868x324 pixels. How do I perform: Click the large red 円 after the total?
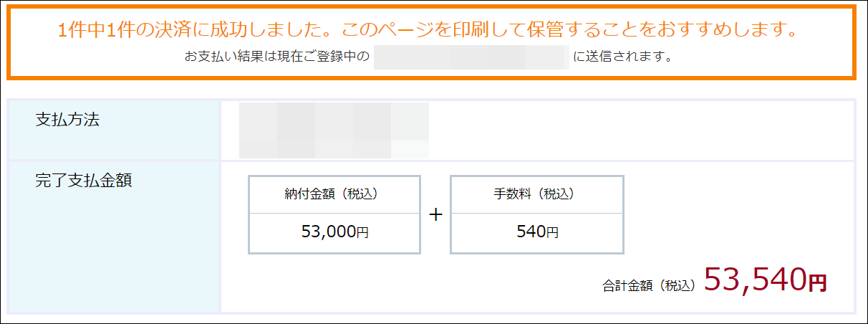click(x=817, y=282)
